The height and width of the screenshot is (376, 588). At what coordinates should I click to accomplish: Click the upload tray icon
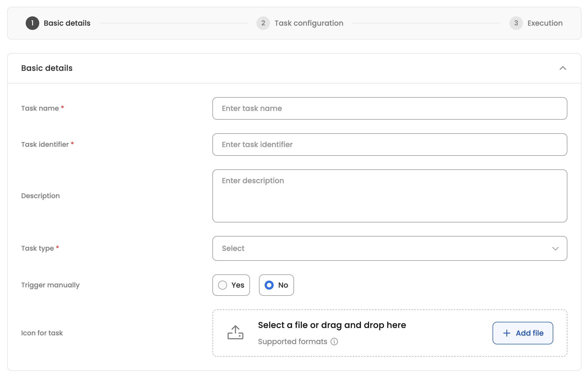pyautogui.click(x=235, y=333)
